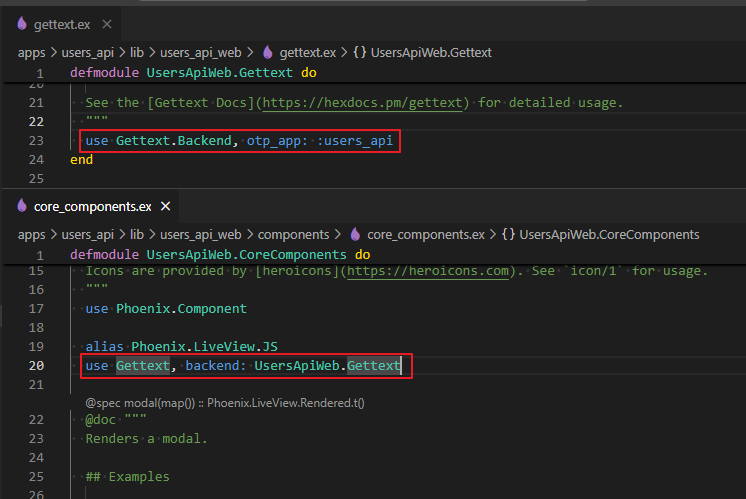746x499 pixels.
Task: Open 'lib' breadcrumb in core_components.ex editor
Action: [137, 235]
